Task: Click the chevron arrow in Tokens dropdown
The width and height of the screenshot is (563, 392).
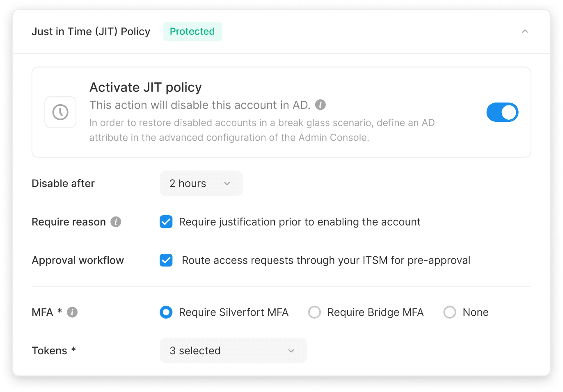Action: tap(291, 351)
